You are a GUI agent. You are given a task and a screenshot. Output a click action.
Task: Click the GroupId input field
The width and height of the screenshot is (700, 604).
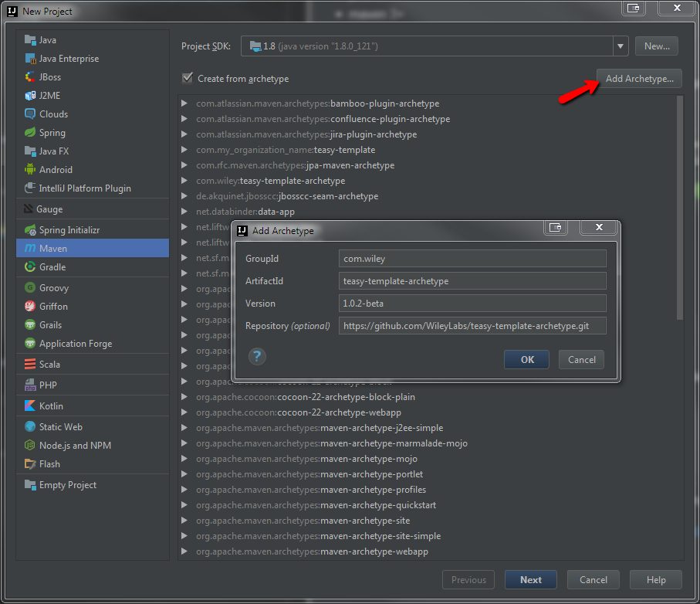[472, 259]
